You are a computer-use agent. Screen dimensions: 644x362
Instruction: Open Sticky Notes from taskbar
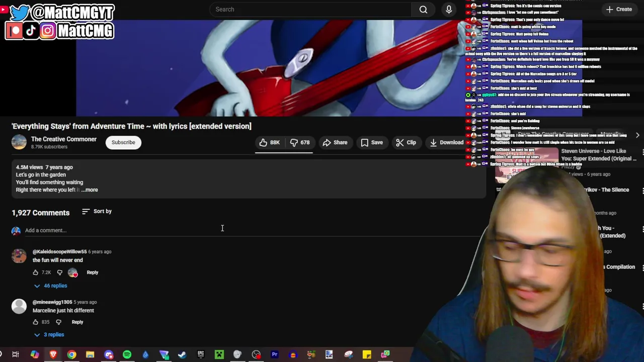(367, 354)
